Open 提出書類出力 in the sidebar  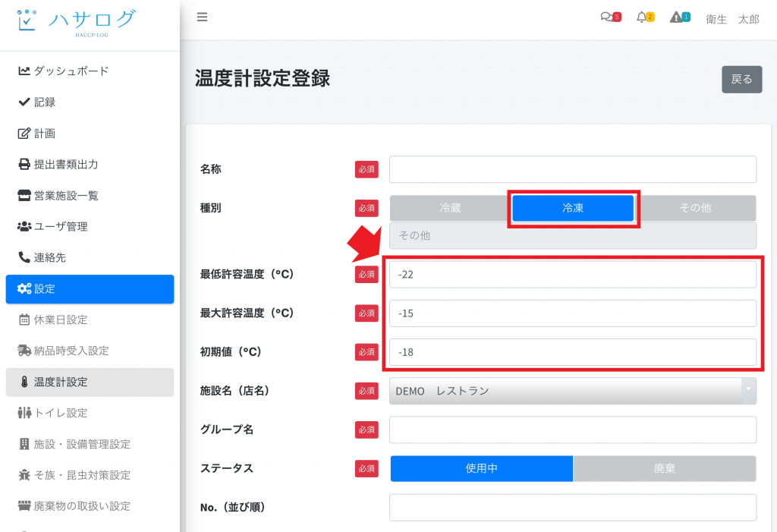coord(65,164)
